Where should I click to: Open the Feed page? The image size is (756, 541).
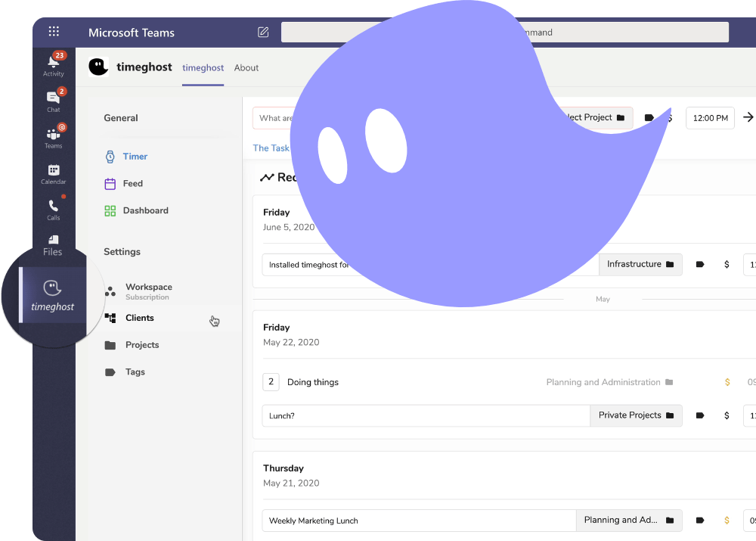pyautogui.click(x=132, y=184)
